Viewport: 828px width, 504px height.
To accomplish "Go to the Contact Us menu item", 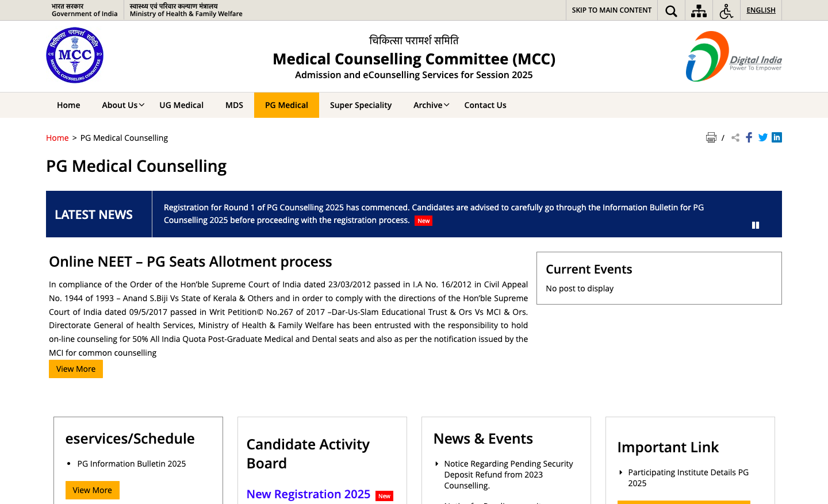I will (485, 105).
